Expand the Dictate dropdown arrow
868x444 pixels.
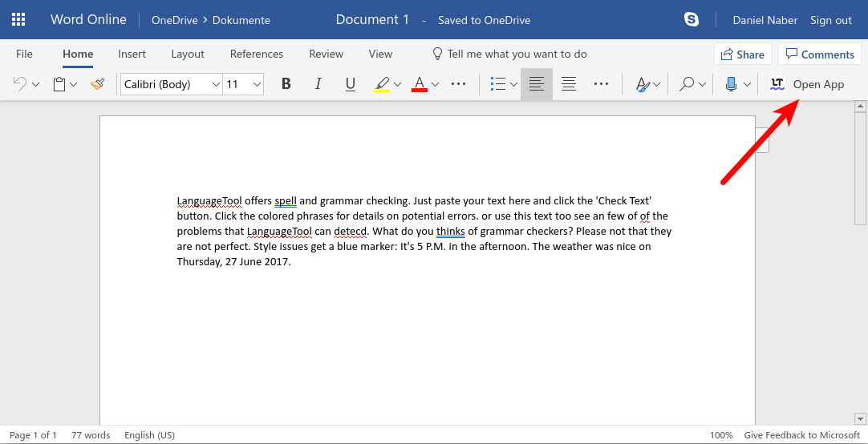747,85
